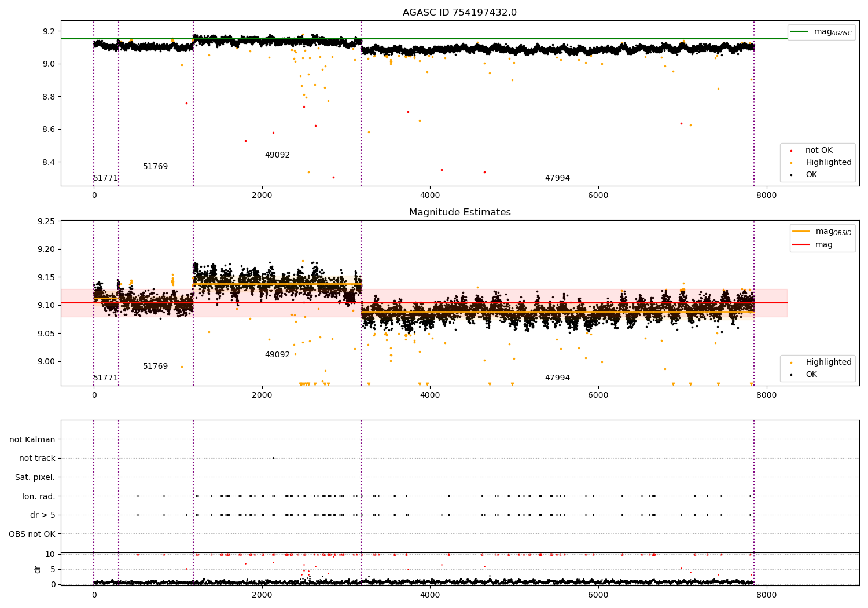Click the 'dr' y-axis label
The height and width of the screenshot is (608, 868).
[x=38, y=569]
